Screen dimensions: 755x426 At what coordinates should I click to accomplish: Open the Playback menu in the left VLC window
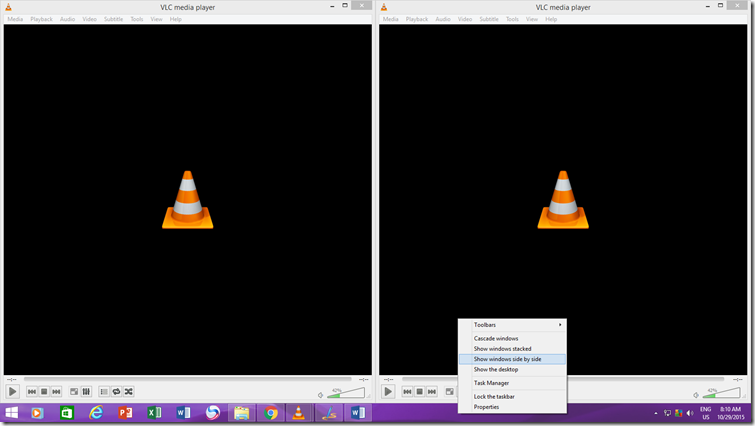click(41, 19)
